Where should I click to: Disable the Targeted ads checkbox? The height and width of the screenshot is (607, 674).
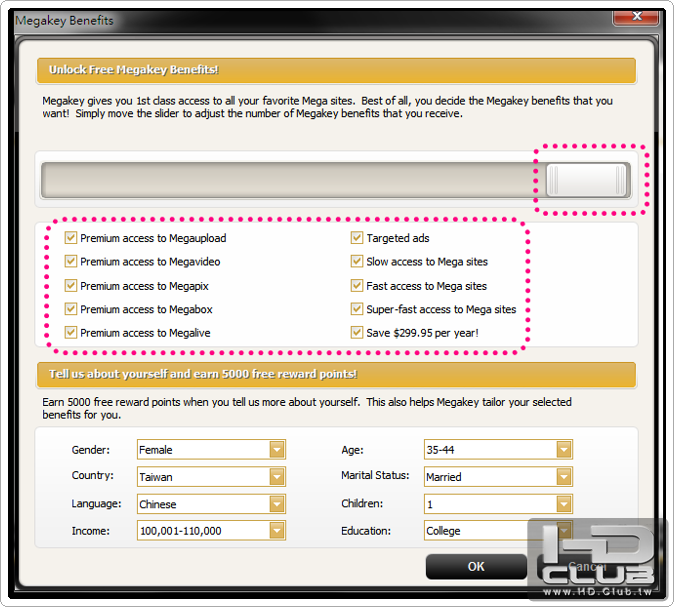coord(357,238)
